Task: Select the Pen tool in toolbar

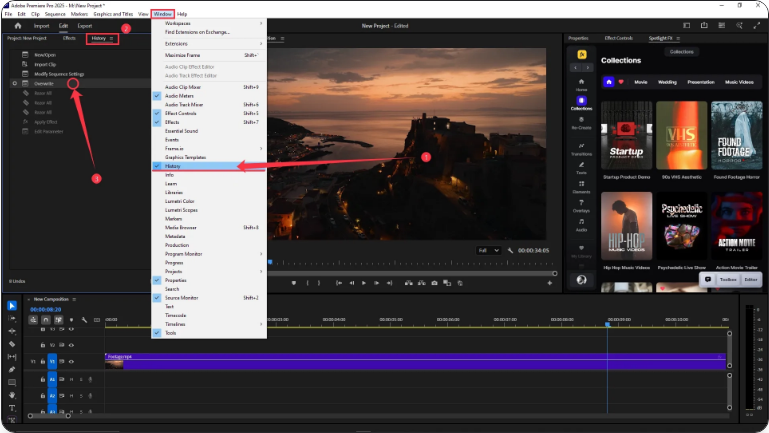Action: pyautogui.click(x=12, y=369)
